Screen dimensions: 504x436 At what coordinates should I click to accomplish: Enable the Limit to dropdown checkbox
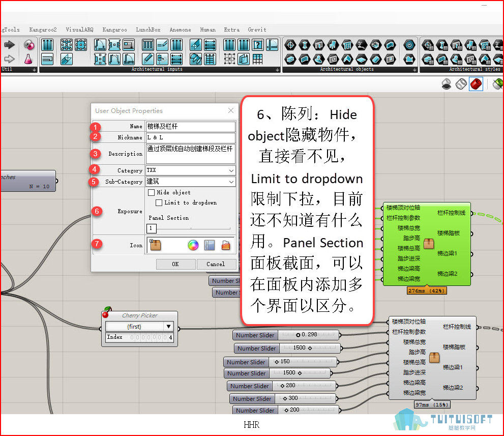159,203
